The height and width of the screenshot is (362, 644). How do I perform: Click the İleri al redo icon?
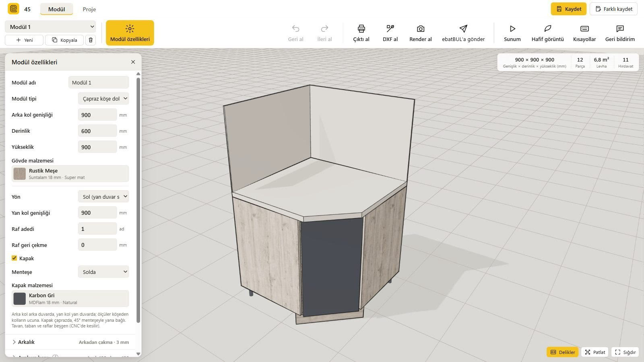324,29
